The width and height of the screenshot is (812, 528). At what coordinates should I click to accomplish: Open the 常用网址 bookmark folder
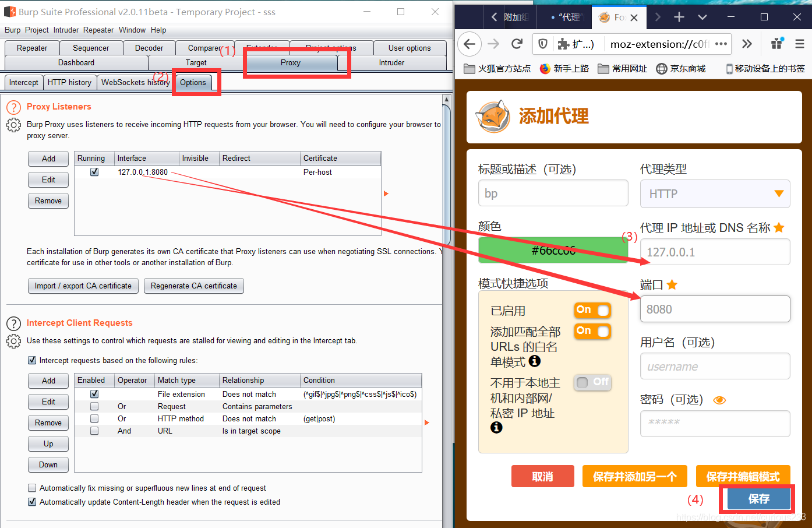(623, 69)
